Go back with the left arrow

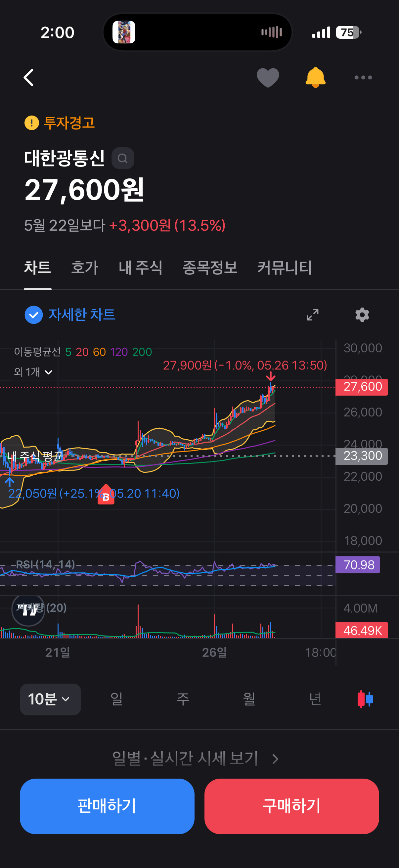pyautogui.click(x=29, y=77)
